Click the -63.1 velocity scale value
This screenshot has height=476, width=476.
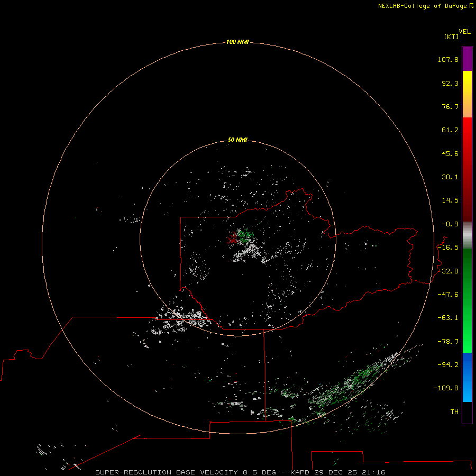point(448,318)
